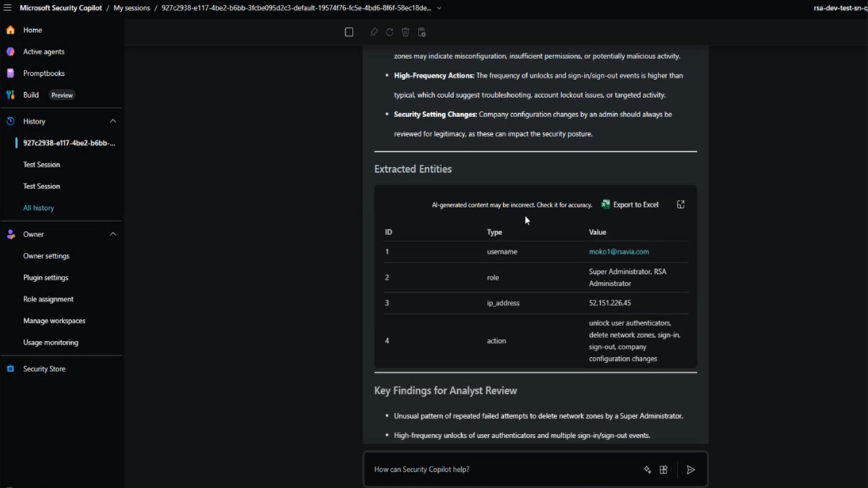
Task: Click the prompts sparkle icon in prompt bar
Action: (647, 470)
